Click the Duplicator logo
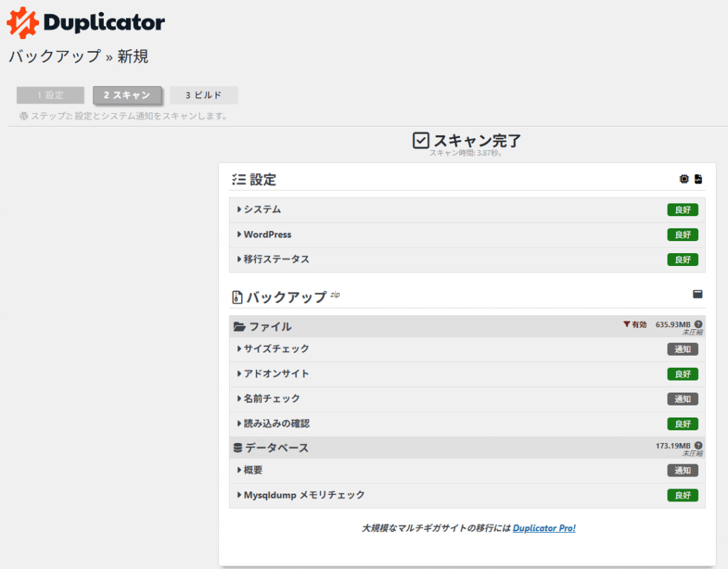The height and width of the screenshot is (569, 728). [x=86, y=22]
